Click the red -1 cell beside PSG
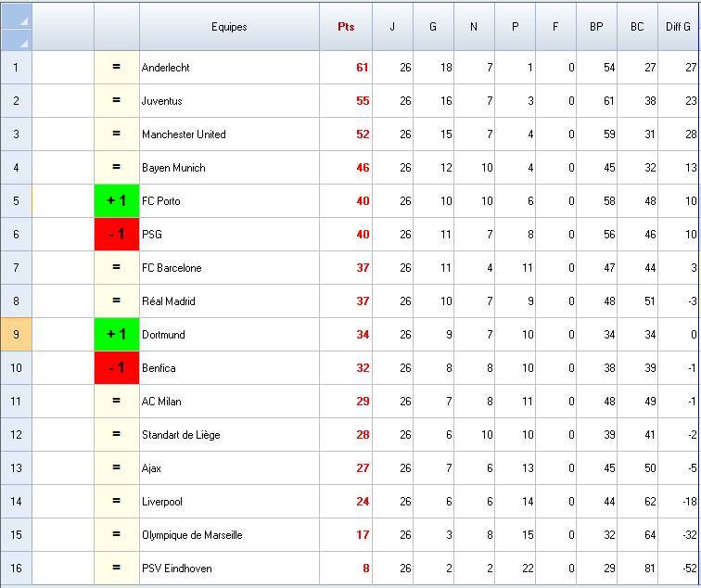This screenshot has height=588, width=701. pyautogui.click(x=117, y=235)
